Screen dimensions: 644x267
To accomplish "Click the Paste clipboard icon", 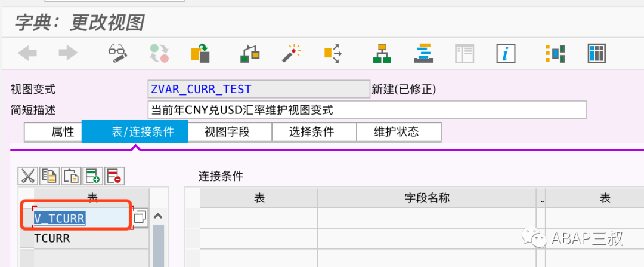I will [72, 176].
